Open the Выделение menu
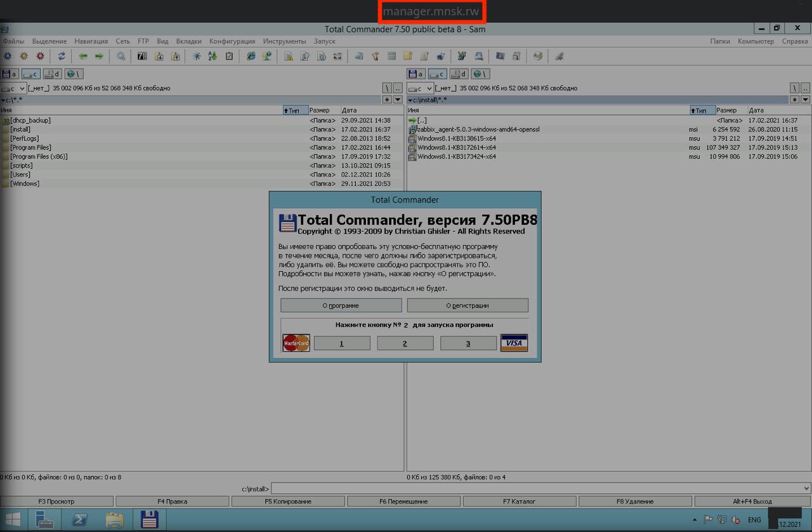 [49, 41]
